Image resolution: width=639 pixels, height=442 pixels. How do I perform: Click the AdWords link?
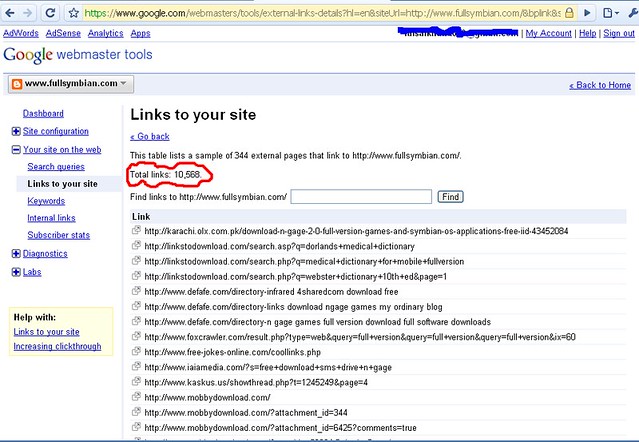[x=21, y=33]
